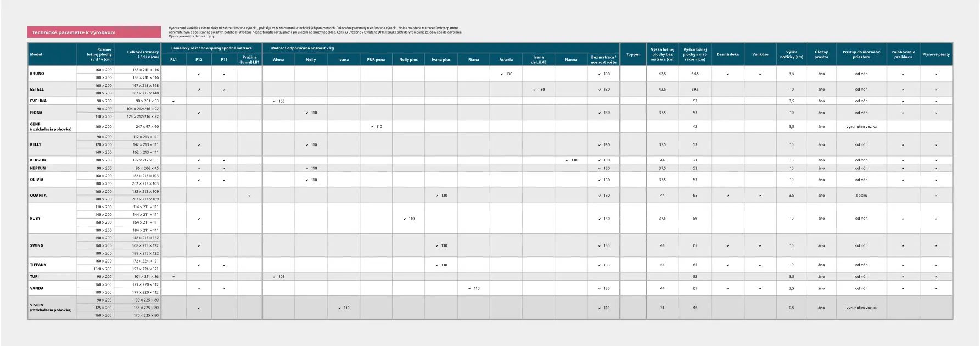Click the TIFFANY model name
This screenshot has width=980, height=346.
pos(38,265)
